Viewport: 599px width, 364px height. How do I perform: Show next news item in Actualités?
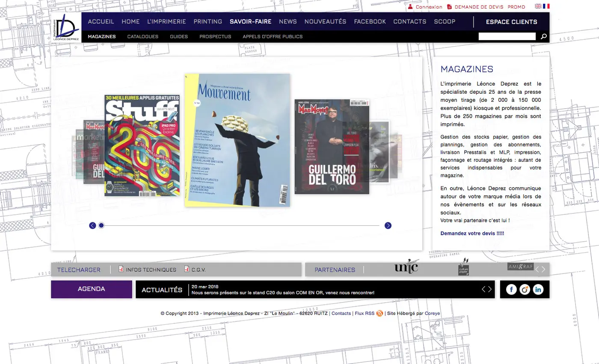coord(490,289)
